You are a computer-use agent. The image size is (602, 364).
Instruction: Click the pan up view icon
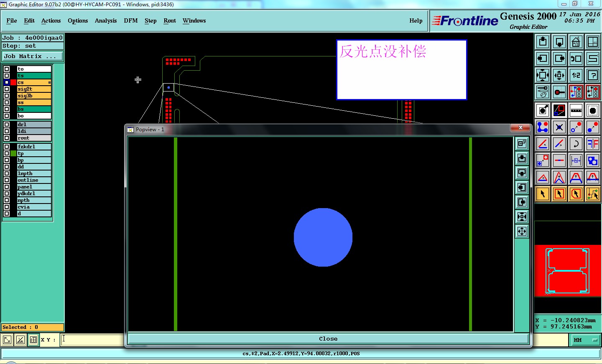(x=543, y=42)
